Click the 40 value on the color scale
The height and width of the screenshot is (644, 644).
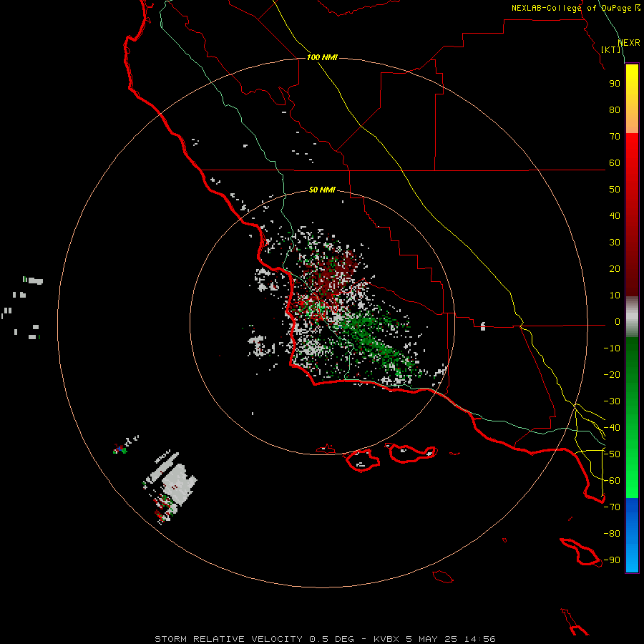point(615,216)
